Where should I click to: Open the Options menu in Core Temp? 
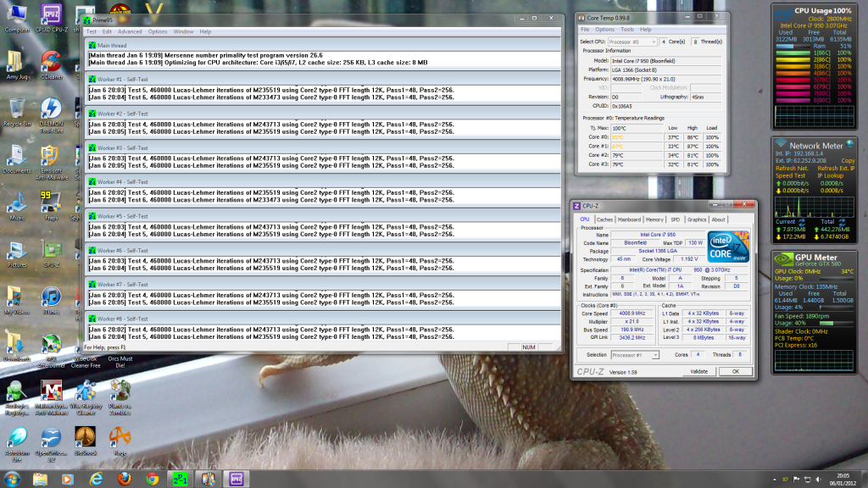pos(604,30)
